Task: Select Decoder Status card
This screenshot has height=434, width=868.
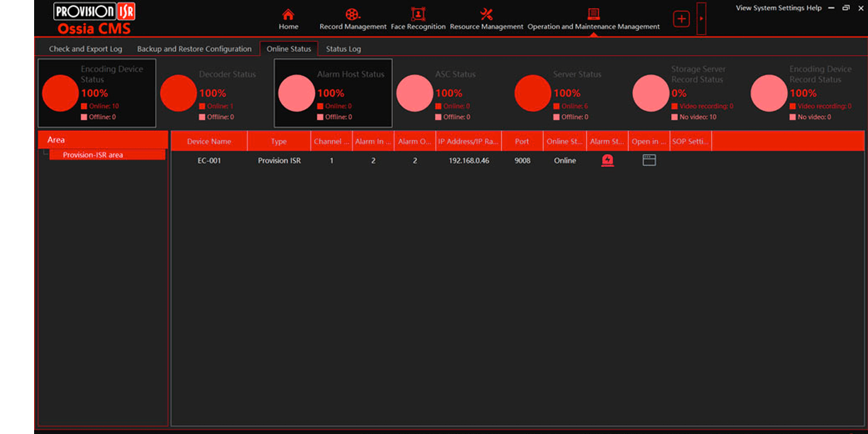Action: click(215, 93)
